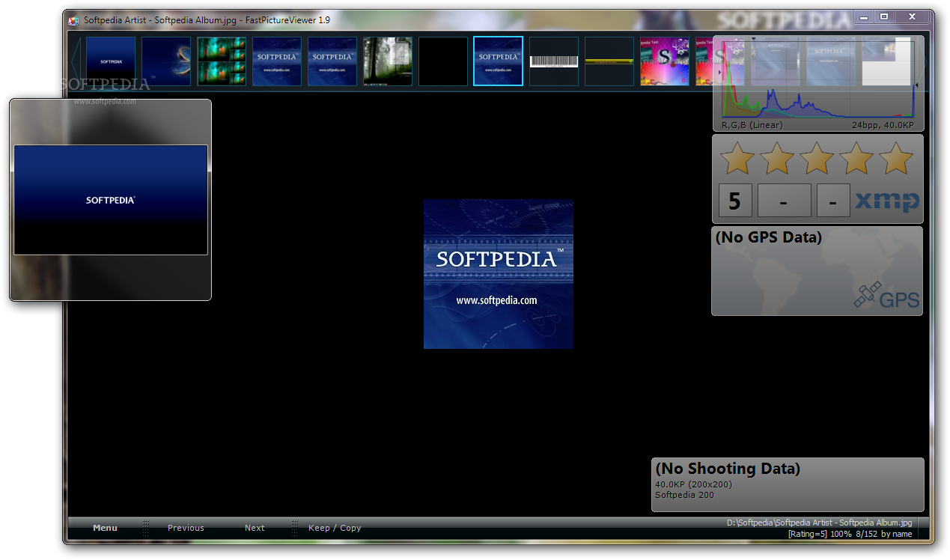Go to the Previous image
This screenshot has width=950, height=560.
point(186,528)
